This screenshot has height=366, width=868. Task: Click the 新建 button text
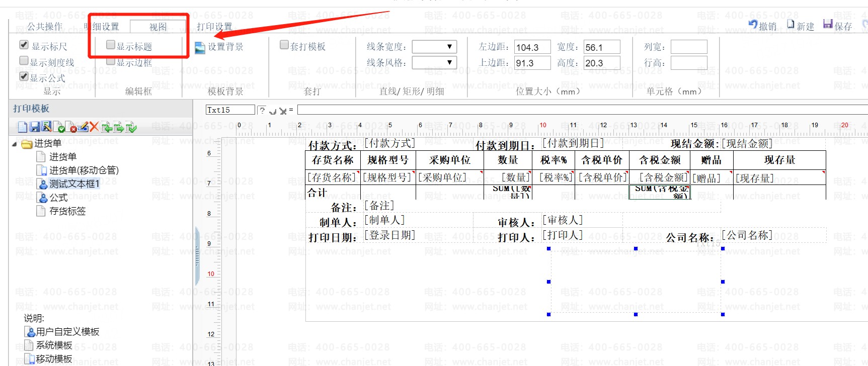pos(805,26)
